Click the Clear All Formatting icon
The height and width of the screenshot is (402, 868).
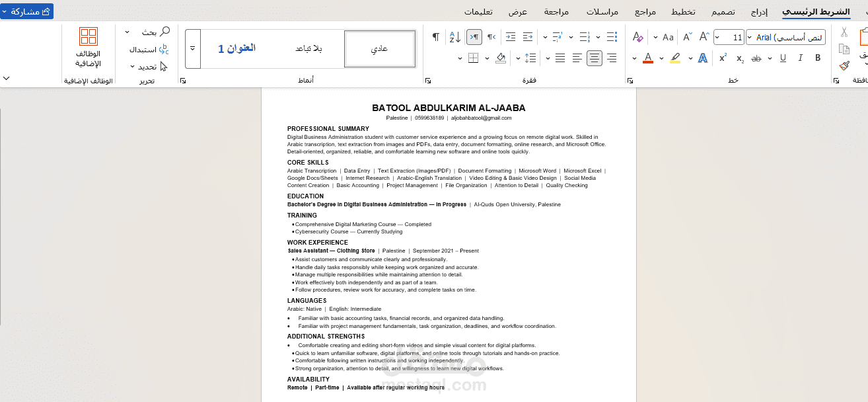point(637,37)
